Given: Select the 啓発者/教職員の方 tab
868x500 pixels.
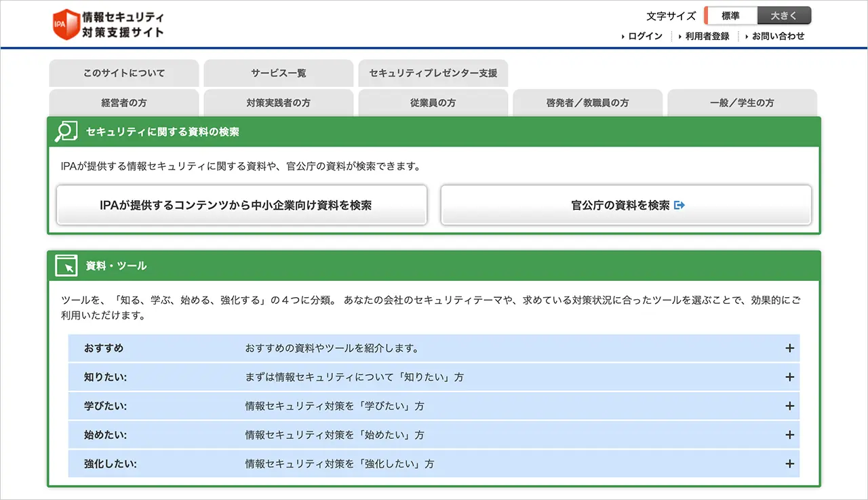Looking at the screenshot, I should tap(588, 103).
